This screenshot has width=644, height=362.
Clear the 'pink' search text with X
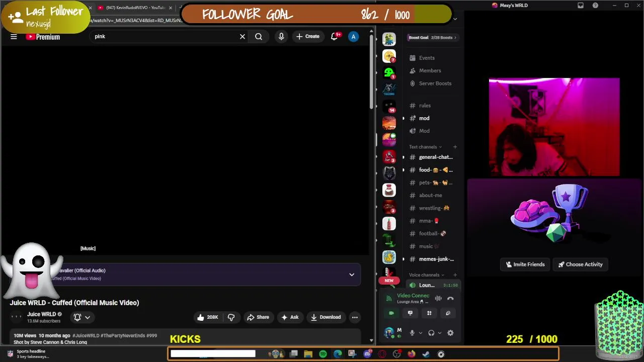click(x=243, y=37)
